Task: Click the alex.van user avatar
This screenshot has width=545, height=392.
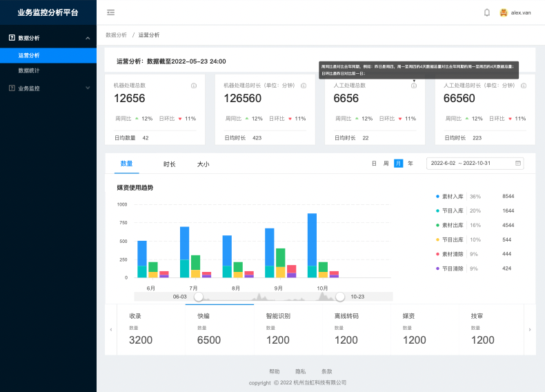Action: [504, 12]
